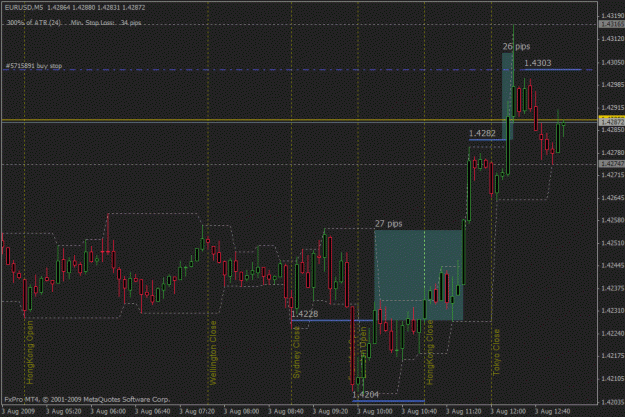This screenshot has width=625, height=417.
Task: Select the 'Wellington Close' session label
Action: click(213, 353)
